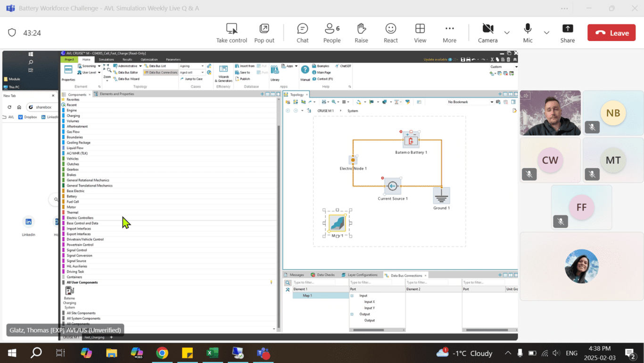Share your screen in Teams
The width and height of the screenshot is (644, 363).
pos(568,33)
